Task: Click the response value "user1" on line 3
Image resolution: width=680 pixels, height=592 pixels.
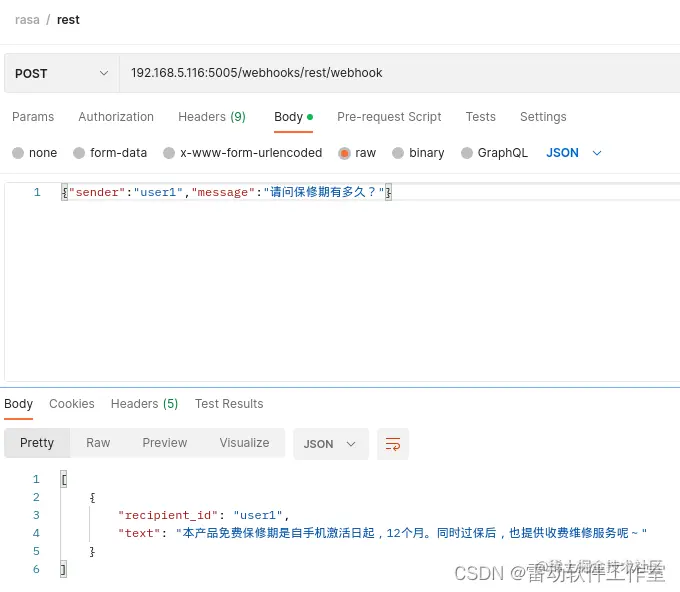Action: [x=258, y=515]
